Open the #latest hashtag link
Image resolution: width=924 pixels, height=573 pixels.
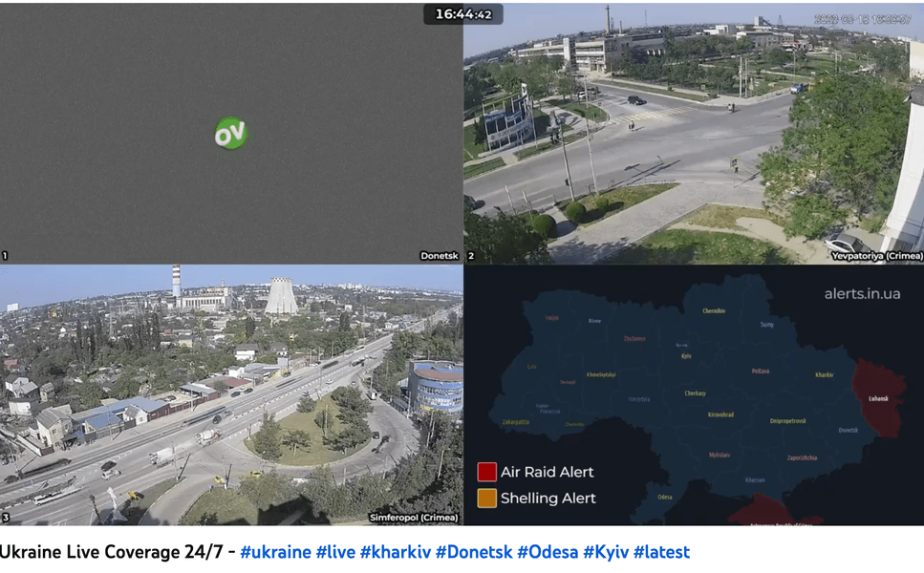[x=661, y=552]
